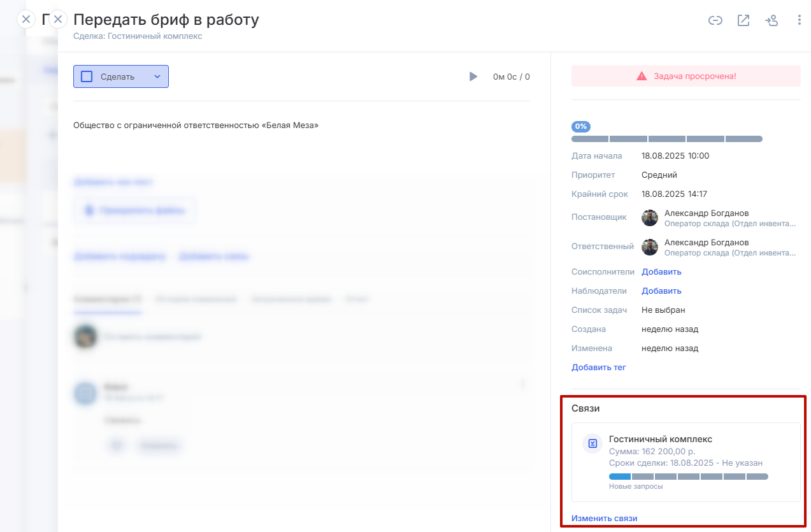Open the three-dot more options menu
811x532 pixels.
(x=800, y=20)
